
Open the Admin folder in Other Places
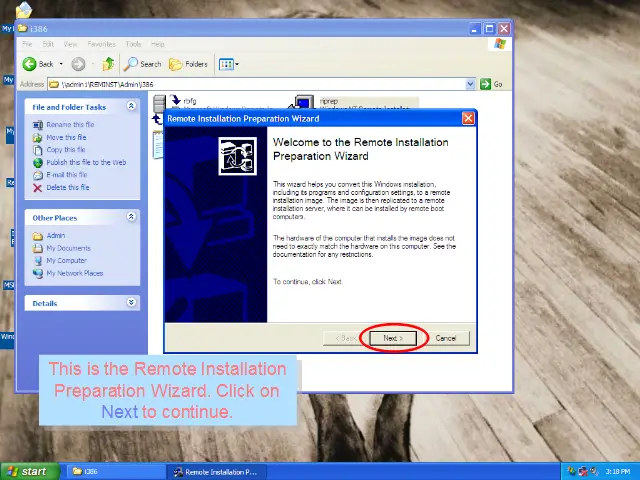[56, 236]
